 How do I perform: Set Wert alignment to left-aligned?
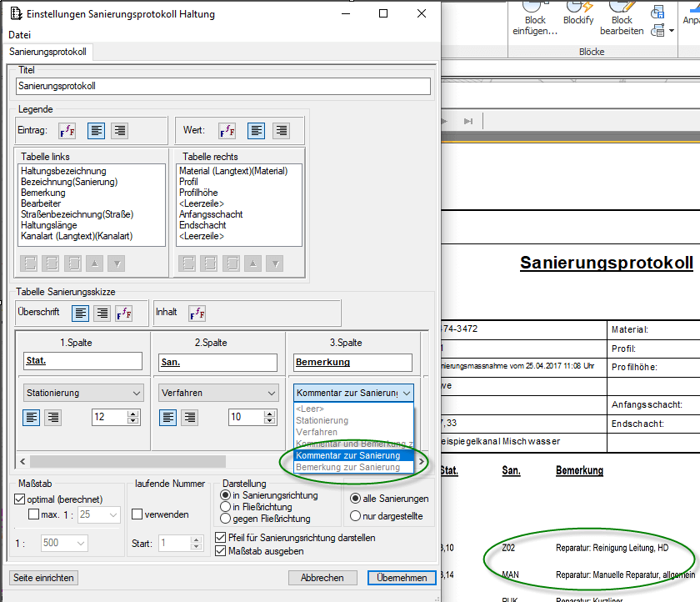click(x=257, y=130)
